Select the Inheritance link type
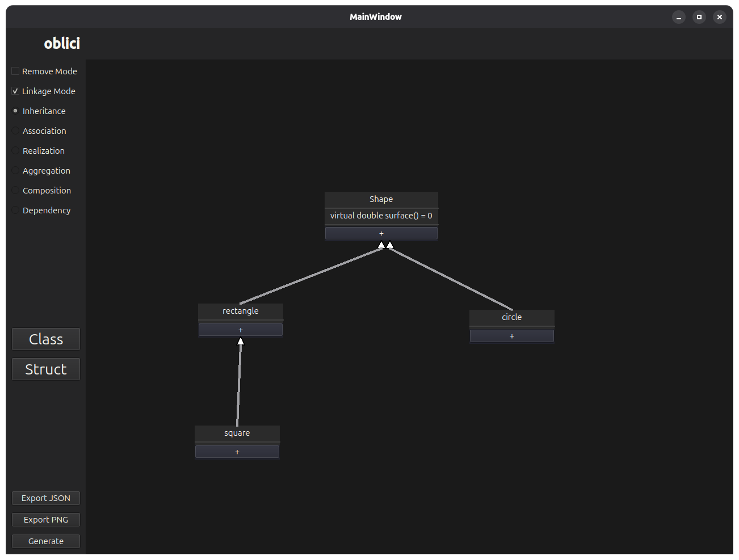 (x=15, y=111)
